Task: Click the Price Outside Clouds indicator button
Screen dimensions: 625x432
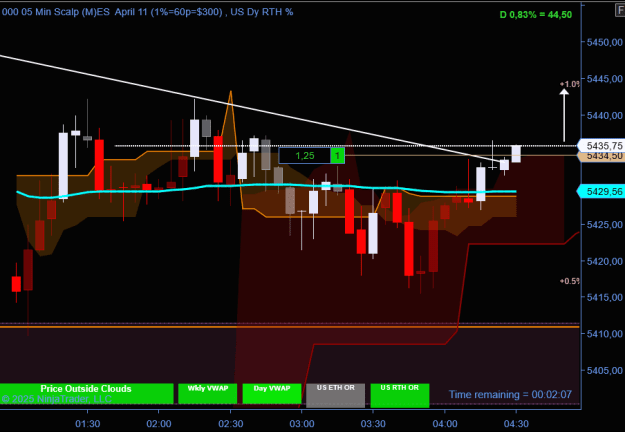Action: pyautogui.click(x=86, y=394)
